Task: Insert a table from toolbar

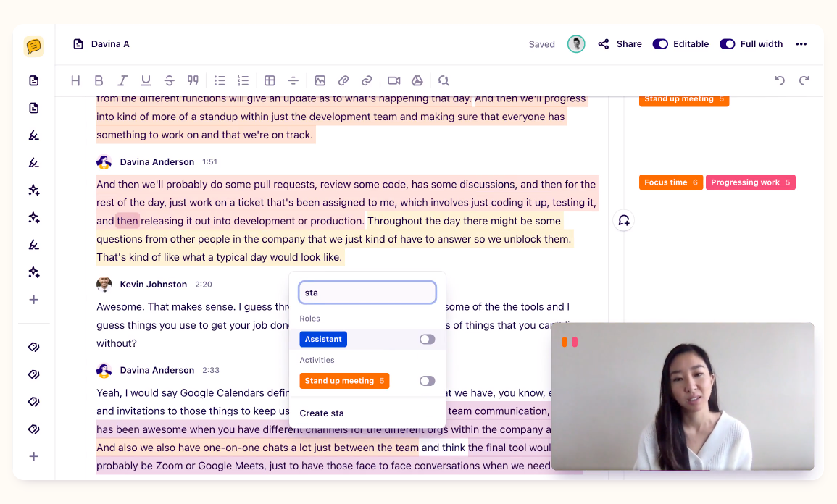Action: [x=270, y=80]
